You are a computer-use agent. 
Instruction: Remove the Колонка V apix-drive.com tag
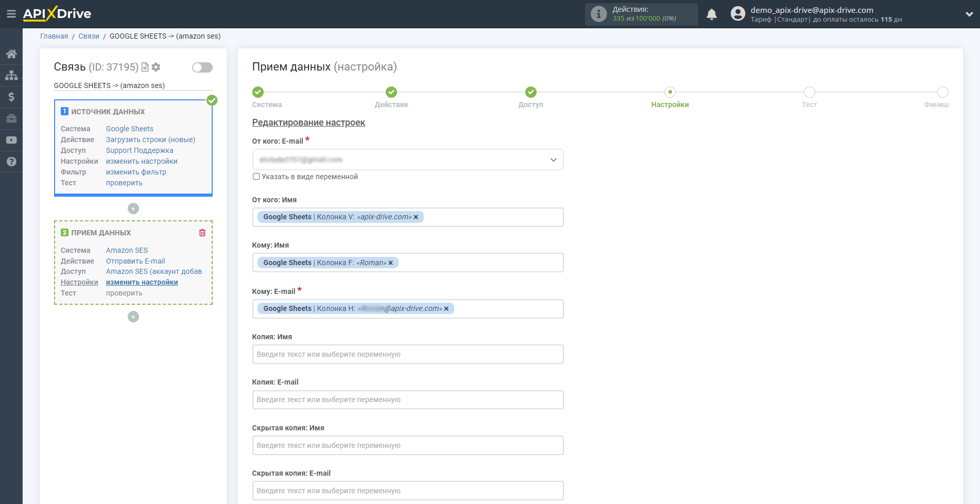[416, 217]
